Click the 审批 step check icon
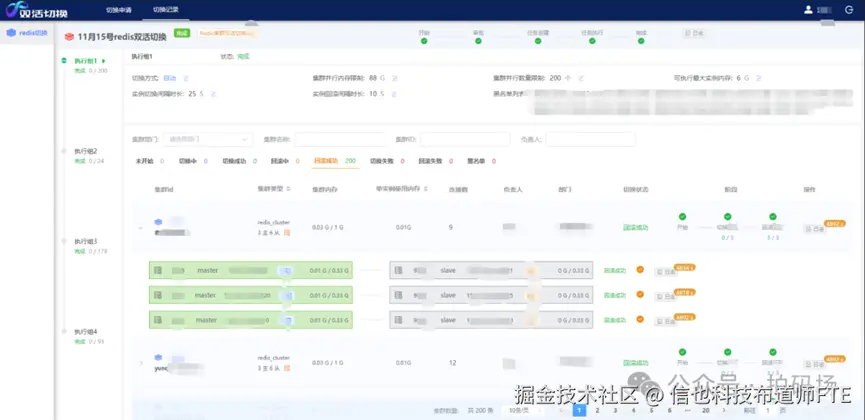The width and height of the screenshot is (865, 420). pyautogui.click(x=478, y=41)
